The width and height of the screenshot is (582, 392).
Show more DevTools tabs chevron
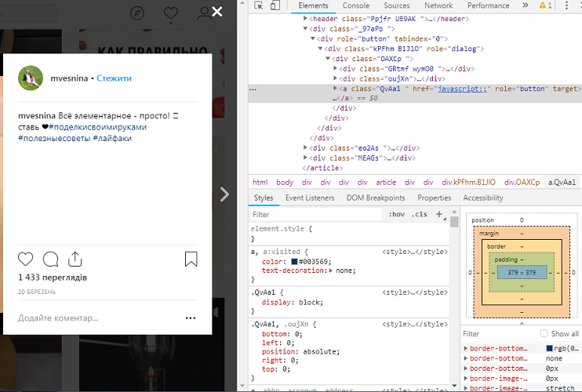[526, 5]
